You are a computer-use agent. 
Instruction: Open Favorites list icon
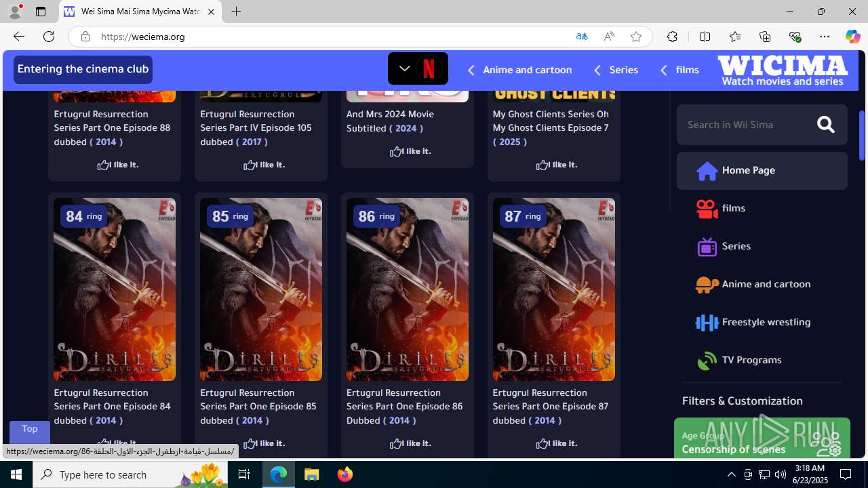[x=734, y=37]
